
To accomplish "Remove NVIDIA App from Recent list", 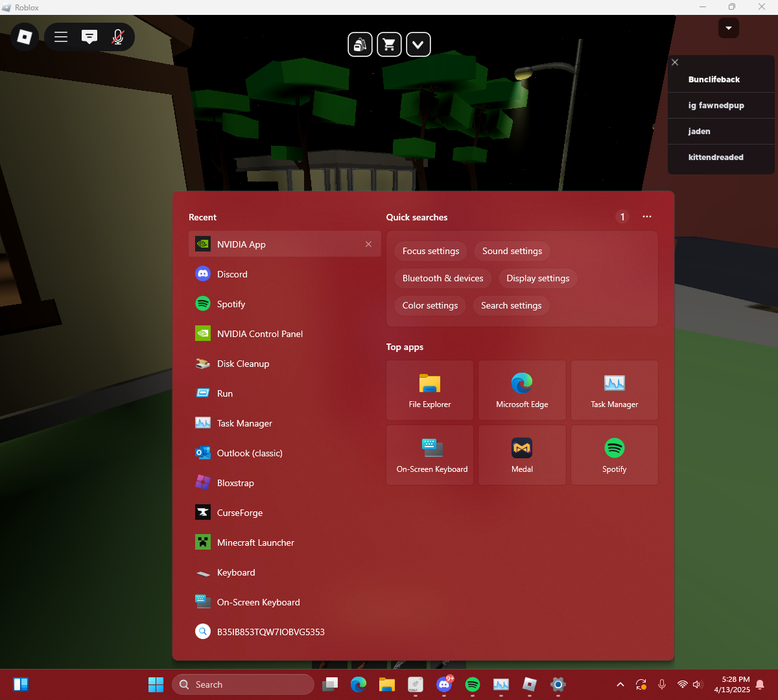I will pos(368,244).
